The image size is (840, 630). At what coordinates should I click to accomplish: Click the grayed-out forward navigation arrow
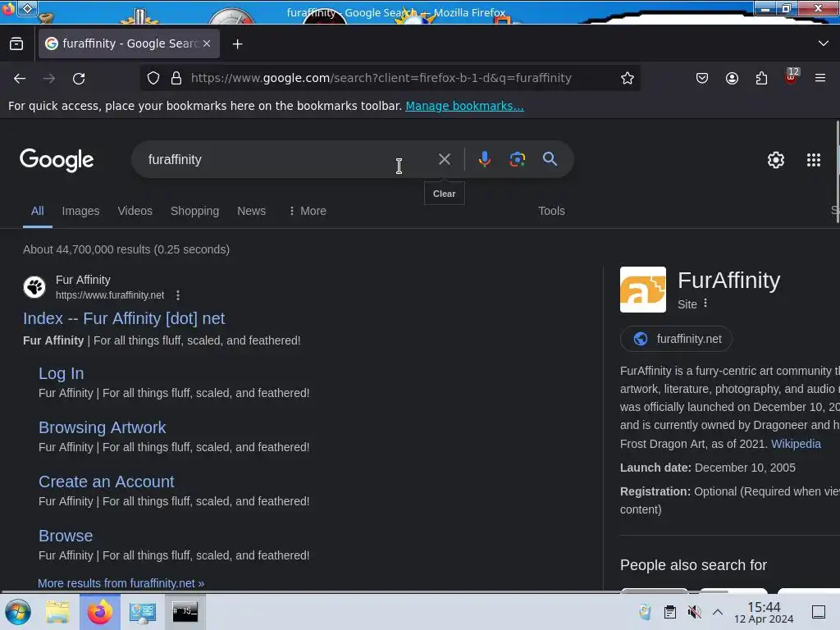pos(49,78)
